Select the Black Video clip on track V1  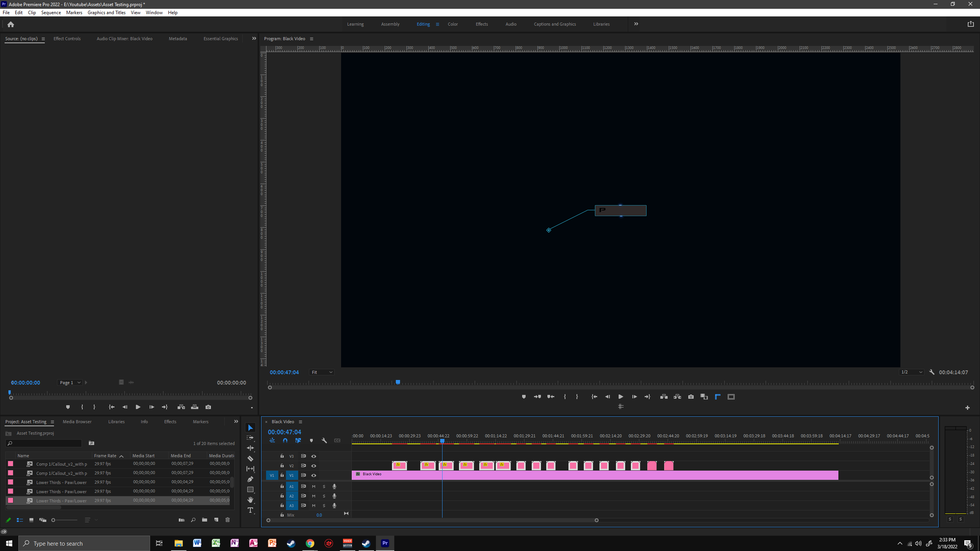pos(498,474)
